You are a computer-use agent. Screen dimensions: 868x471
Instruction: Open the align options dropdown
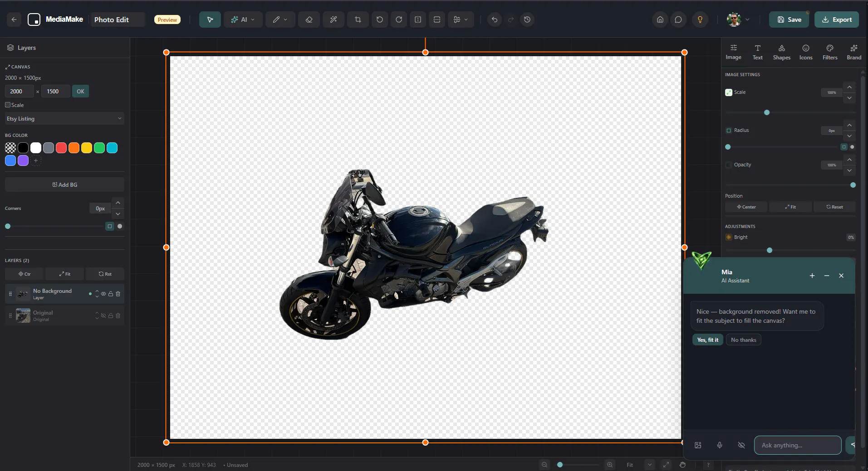coord(461,19)
